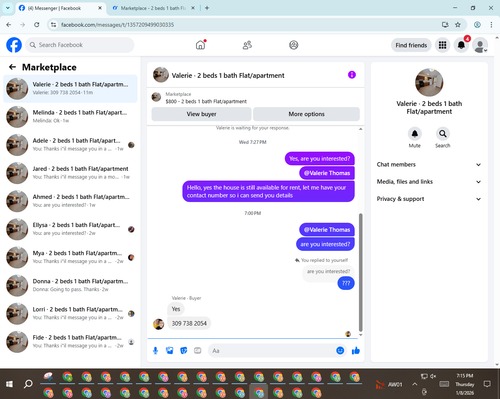Open a new browser tab
500x399 pixels.
pyautogui.click(x=207, y=8)
